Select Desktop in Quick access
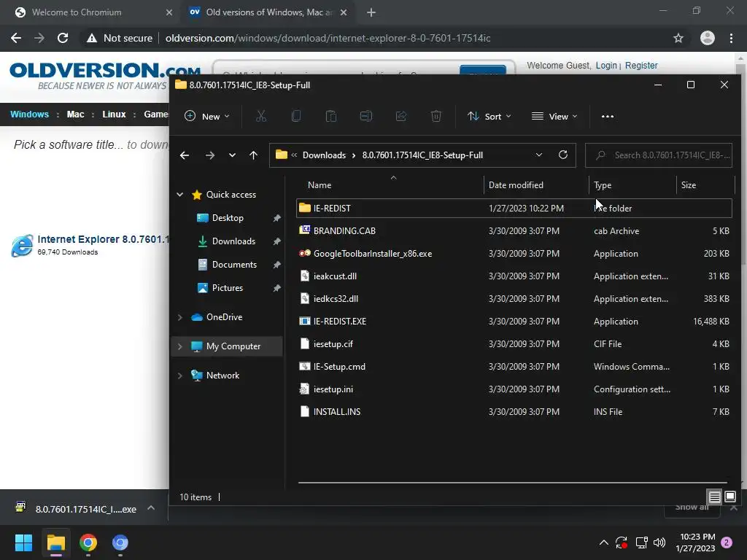747x560 pixels. click(x=228, y=217)
